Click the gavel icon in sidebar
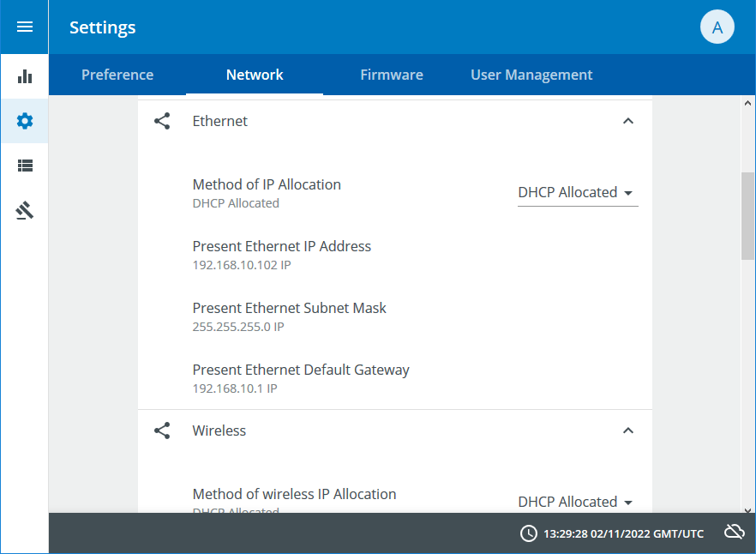The image size is (756, 554). [x=25, y=210]
